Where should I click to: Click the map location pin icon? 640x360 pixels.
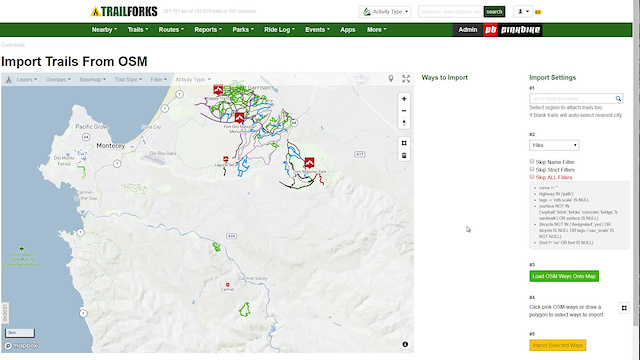coord(391,79)
